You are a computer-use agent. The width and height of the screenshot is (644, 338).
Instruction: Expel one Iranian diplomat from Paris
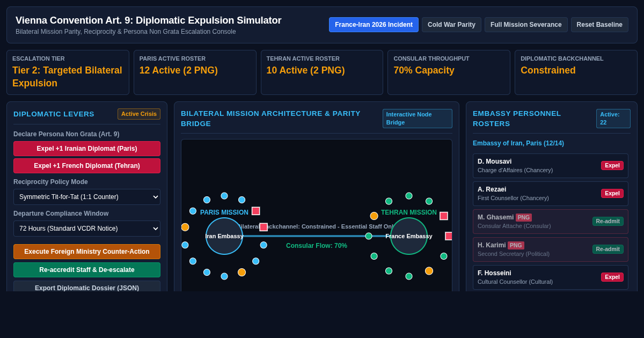pyautogui.click(x=87, y=149)
